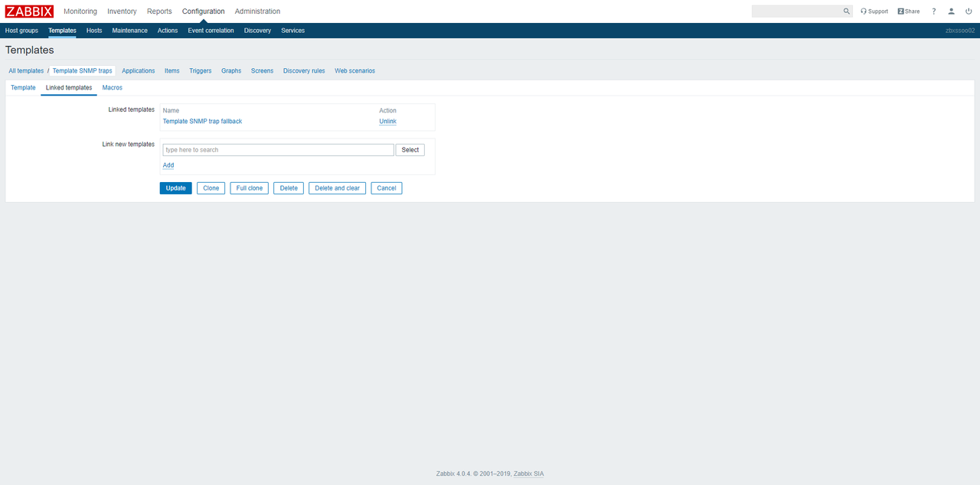Viewport: 980px width, 485px height.
Task: Unlink Template SNMP trap fallback
Action: [x=387, y=122]
